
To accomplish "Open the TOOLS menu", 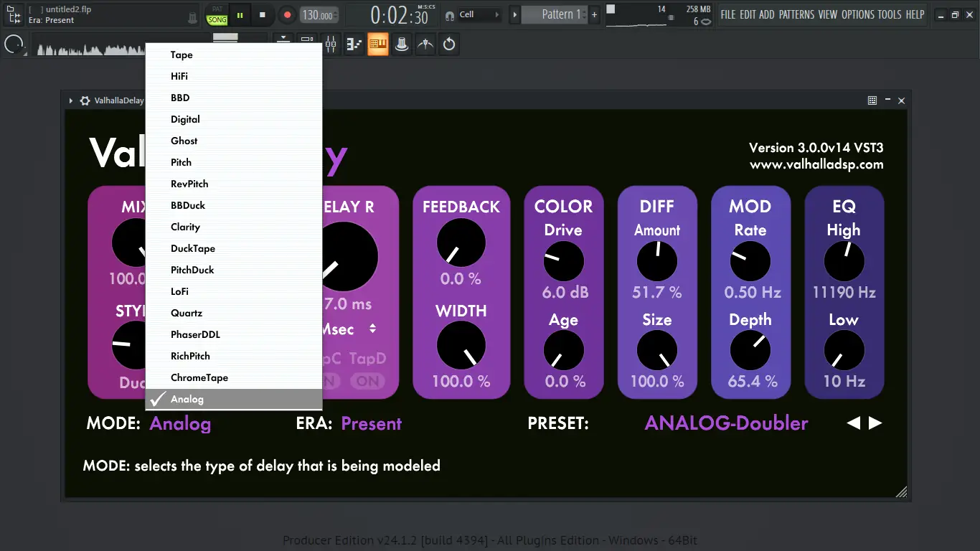I will [890, 14].
